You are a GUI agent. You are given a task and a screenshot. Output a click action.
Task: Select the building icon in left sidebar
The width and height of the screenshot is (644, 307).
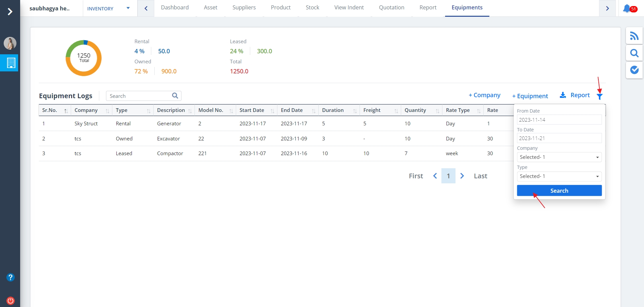[10, 63]
